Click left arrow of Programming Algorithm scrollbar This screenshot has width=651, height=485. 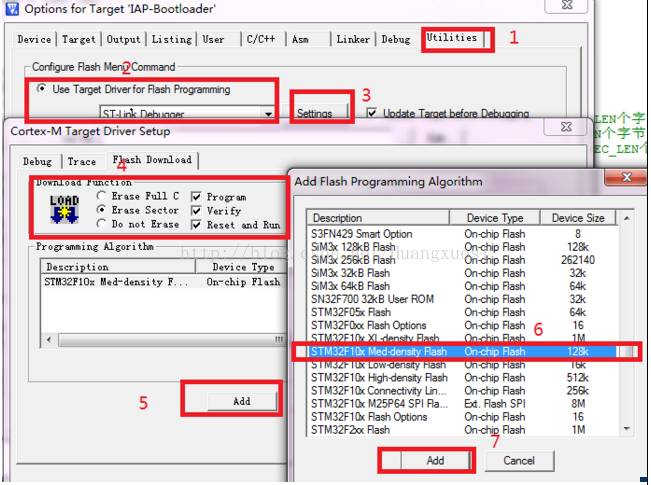click(x=49, y=340)
